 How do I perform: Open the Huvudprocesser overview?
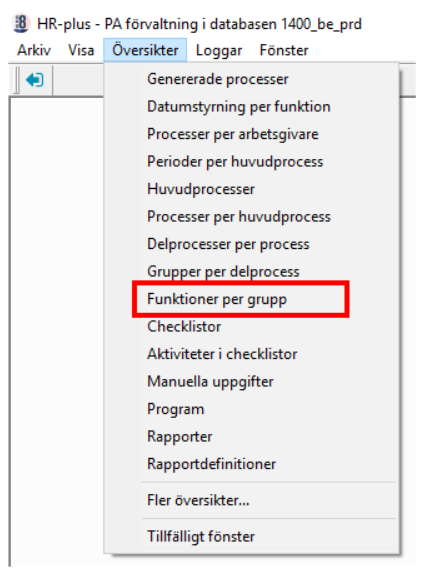pyautogui.click(x=252, y=189)
